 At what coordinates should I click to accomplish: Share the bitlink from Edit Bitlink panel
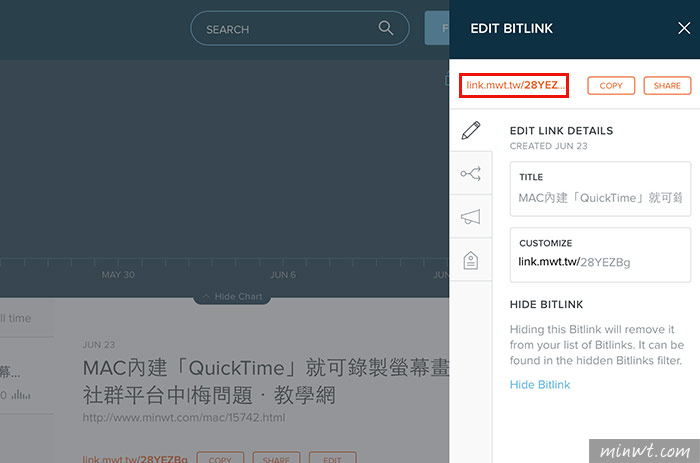pyautogui.click(x=667, y=86)
